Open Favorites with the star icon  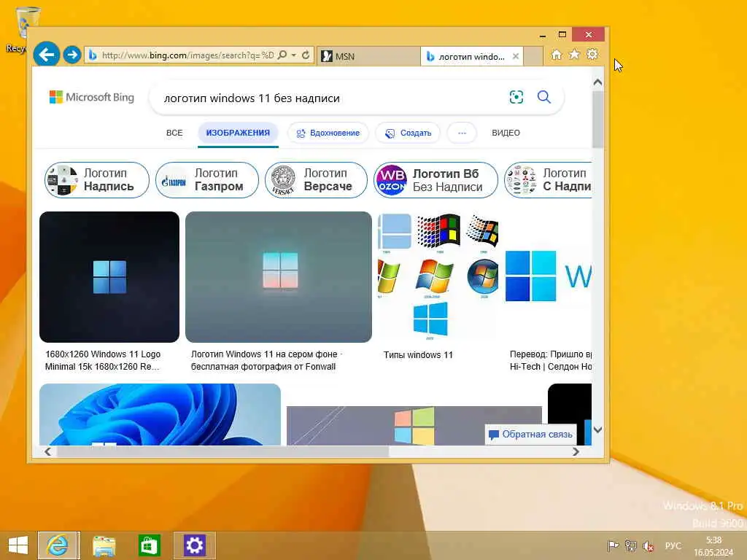pyautogui.click(x=574, y=54)
